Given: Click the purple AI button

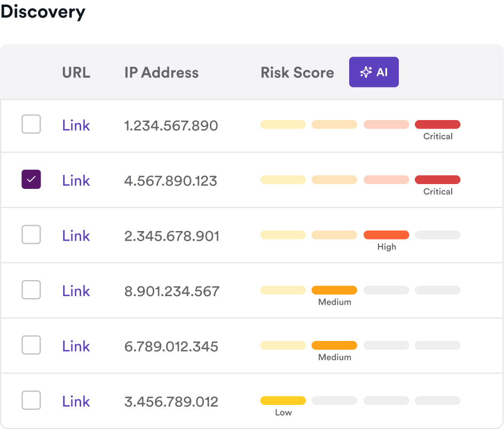Looking at the screenshot, I should [374, 72].
